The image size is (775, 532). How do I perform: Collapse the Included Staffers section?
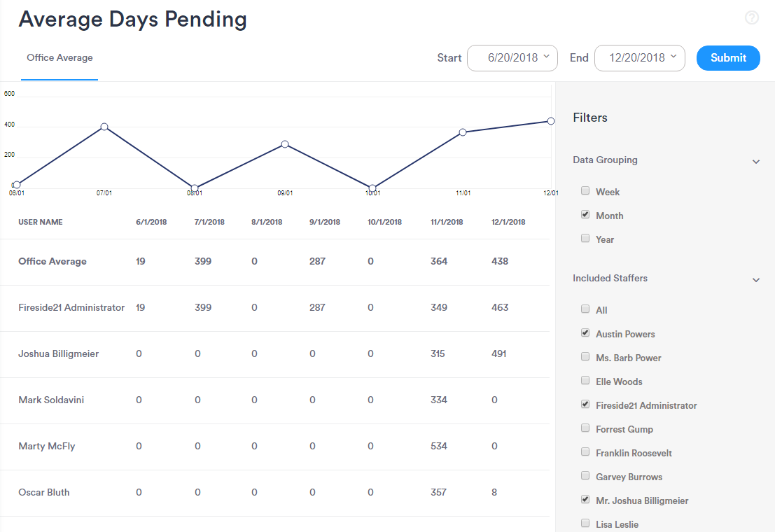[756, 279]
